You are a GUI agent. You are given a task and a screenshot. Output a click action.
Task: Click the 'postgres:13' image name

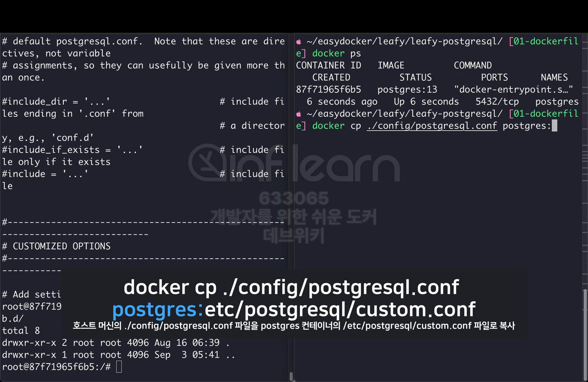click(x=407, y=89)
